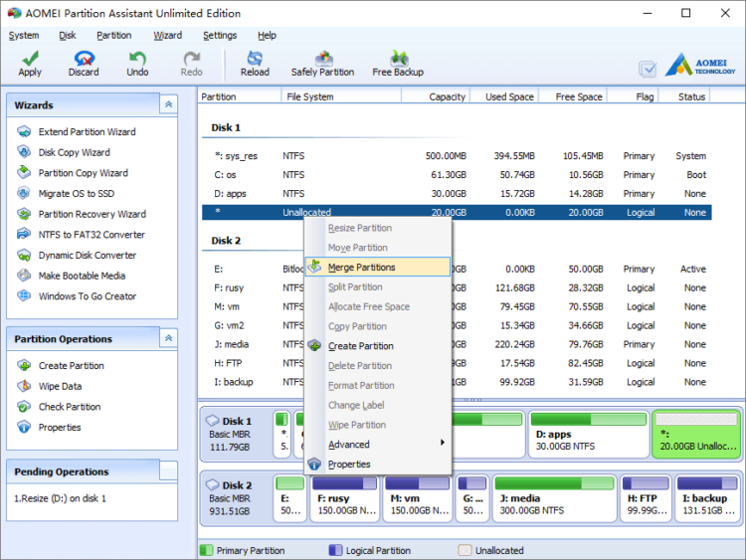746x560 pixels.
Task: Open the Windows To Go Creator
Action: coord(88,296)
